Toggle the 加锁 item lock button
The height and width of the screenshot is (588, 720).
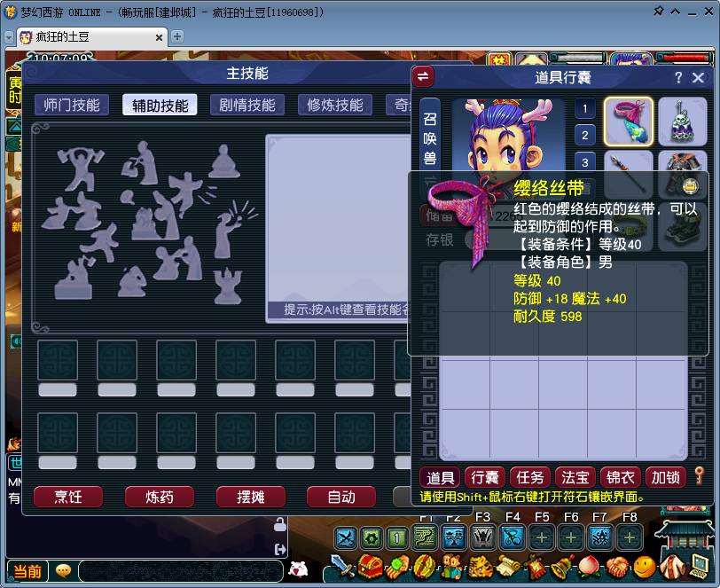click(x=666, y=477)
